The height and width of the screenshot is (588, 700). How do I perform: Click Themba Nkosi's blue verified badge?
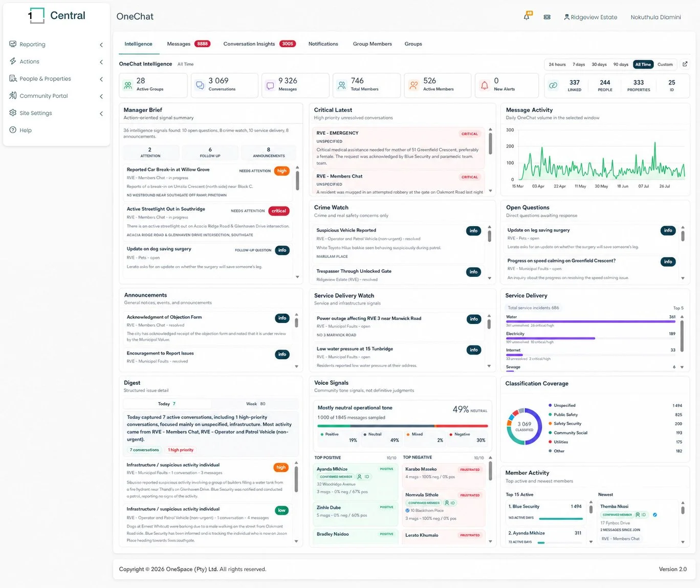click(655, 515)
